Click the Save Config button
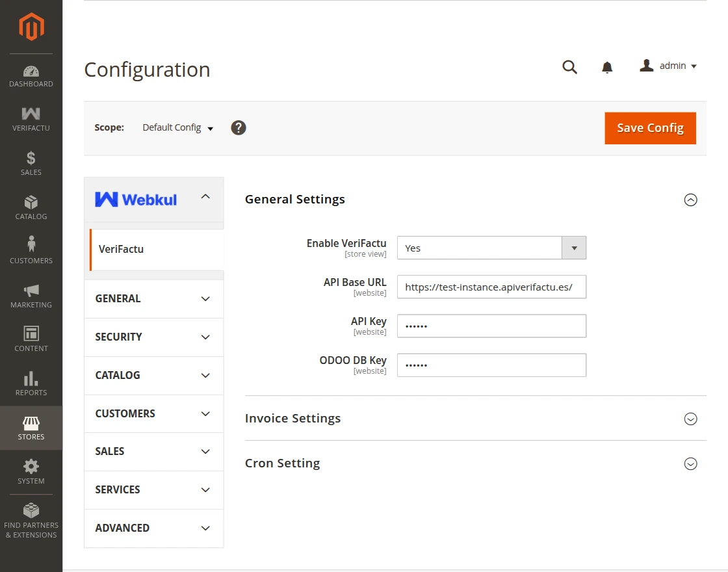This screenshot has height=572, width=728. pos(650,128)
